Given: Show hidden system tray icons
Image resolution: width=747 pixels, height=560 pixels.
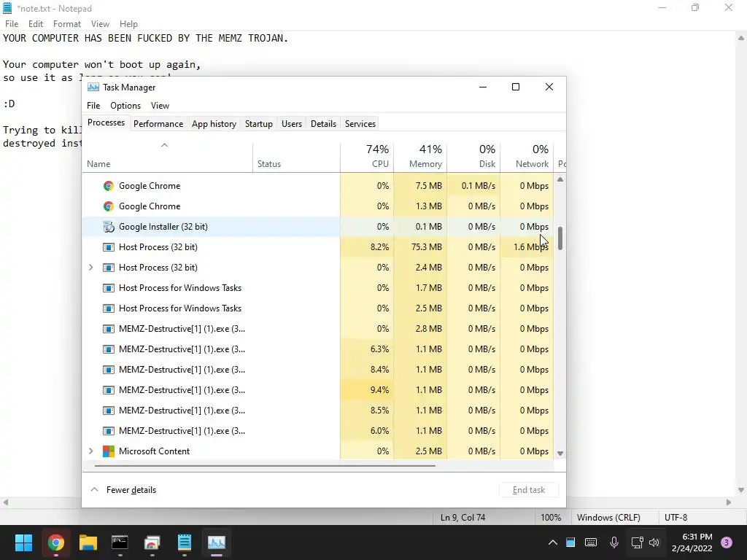Looking at the screenshot, I should (x=553, y=542).
